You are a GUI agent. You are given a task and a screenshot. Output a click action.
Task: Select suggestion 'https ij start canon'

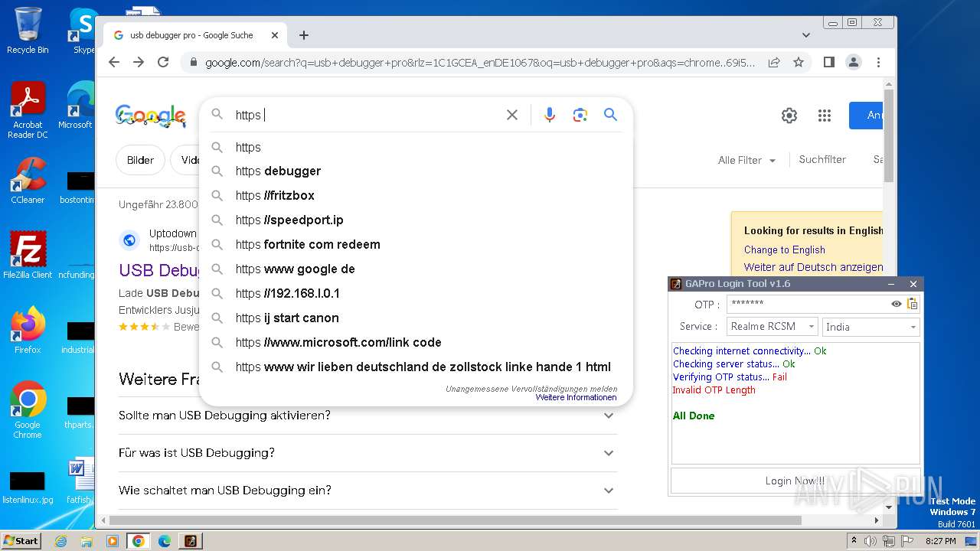pyautogui.click(x=416, y=318)
